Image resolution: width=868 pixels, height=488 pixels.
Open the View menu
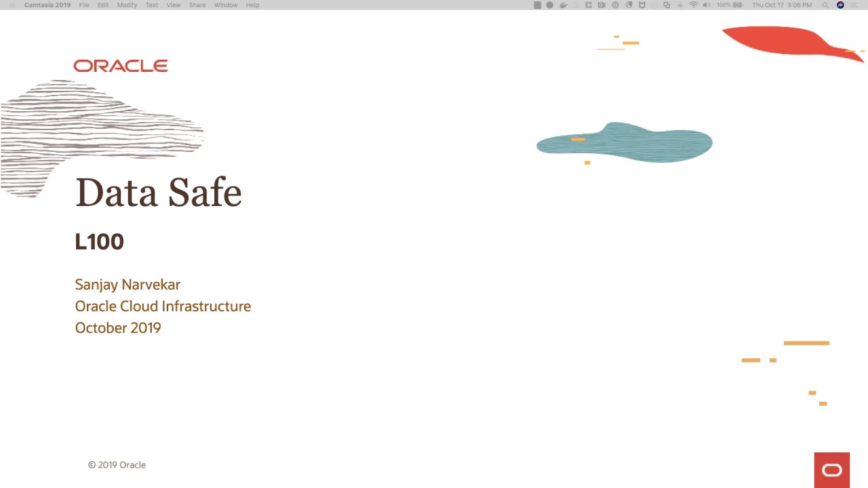[x=174, y=5]
